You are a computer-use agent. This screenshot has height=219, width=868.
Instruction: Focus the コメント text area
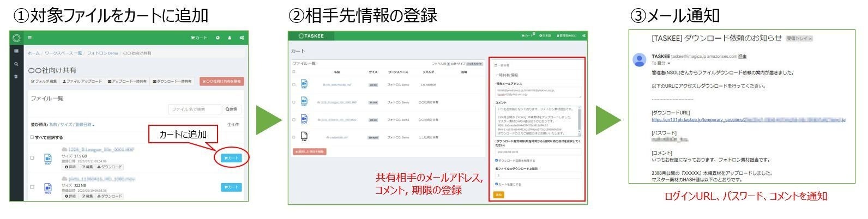pyautogui.click(x=536, y=121)
